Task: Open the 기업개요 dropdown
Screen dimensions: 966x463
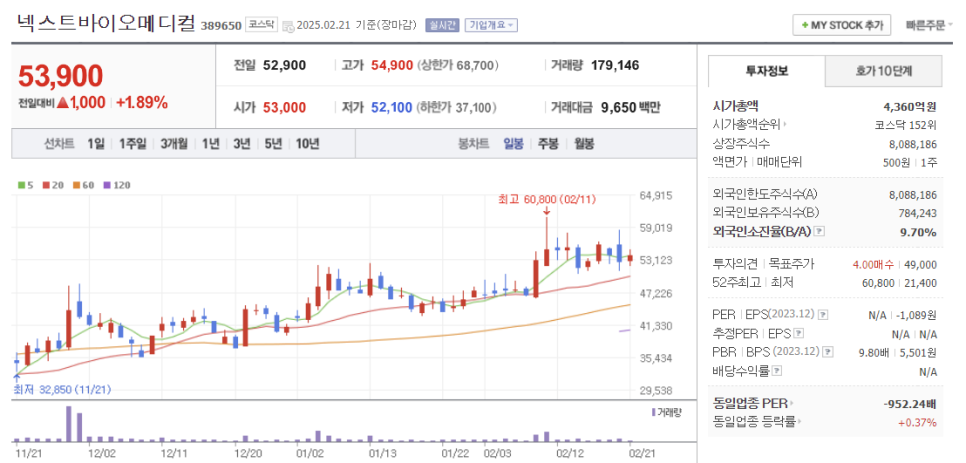Action: coord(491,25)
